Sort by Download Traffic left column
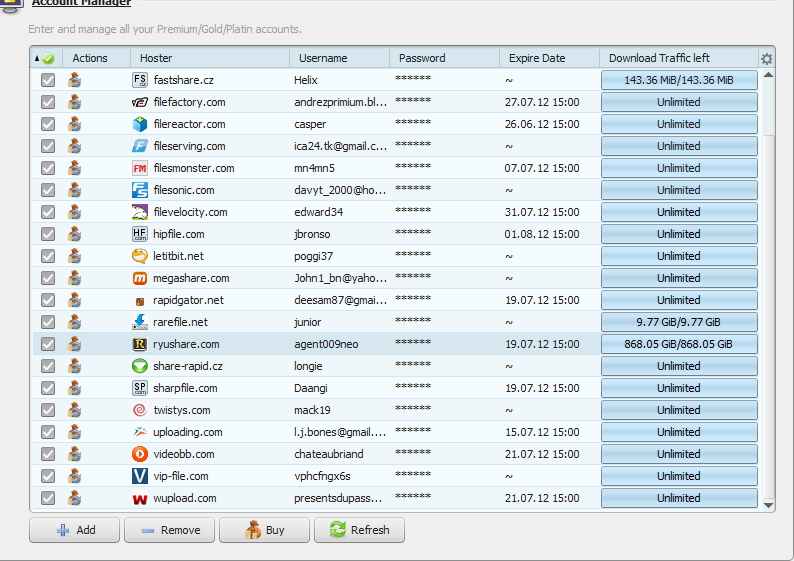The image size is (794, 561). (679, 58)
